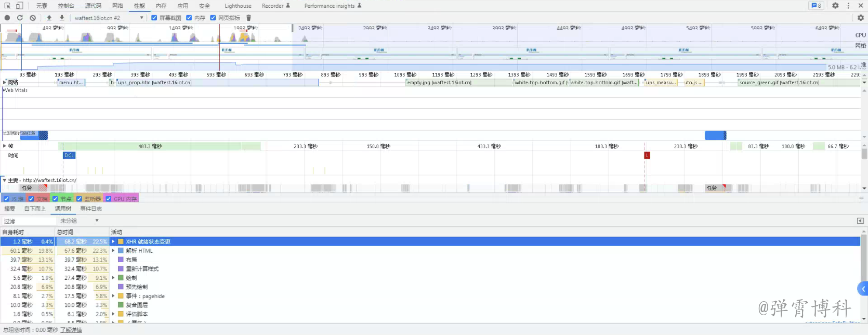Click the blue DCL marker

point(69,156)
